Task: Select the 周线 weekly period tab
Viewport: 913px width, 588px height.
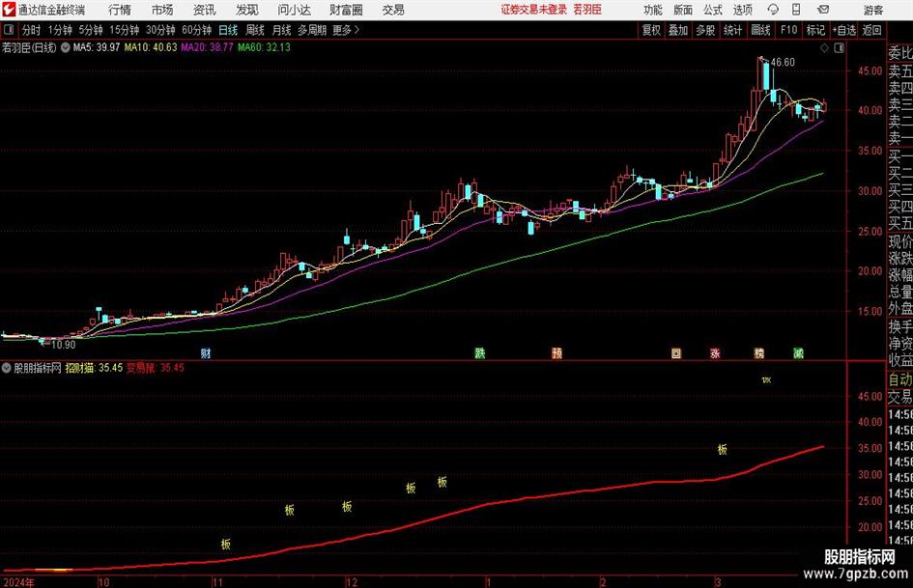Action: (255, 30)
